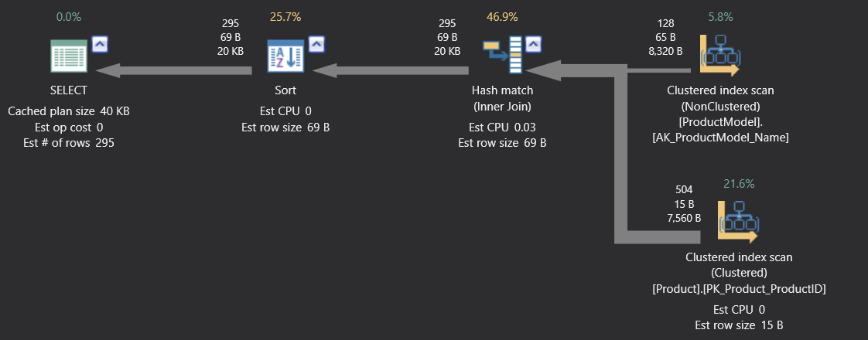Click the [Product].[PK_Product_ProductID] label
This screenshot has height=340, width=868.
click(739, 288)
